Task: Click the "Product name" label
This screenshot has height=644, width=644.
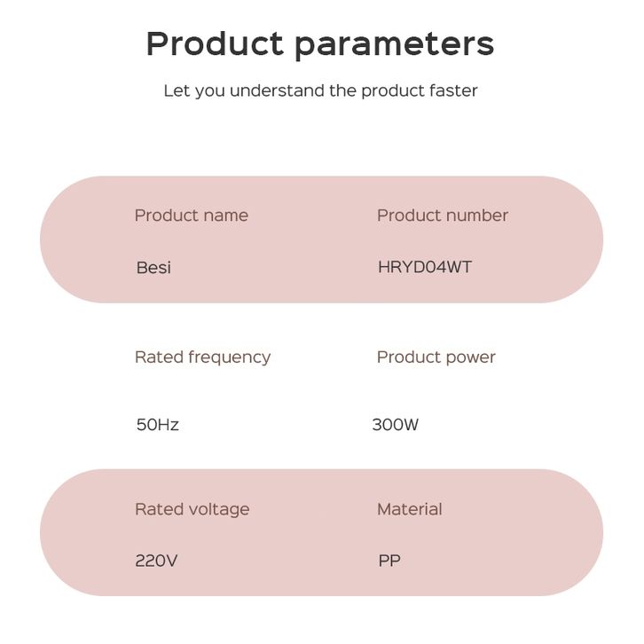Action: tap(191, 216)
